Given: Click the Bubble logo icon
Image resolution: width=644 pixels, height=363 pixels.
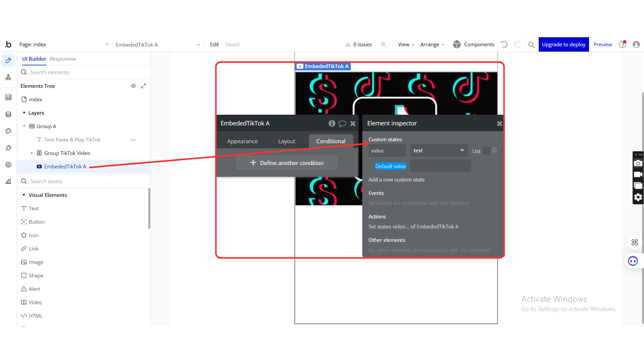Looking at the screenshot, I should click(8, 44).
